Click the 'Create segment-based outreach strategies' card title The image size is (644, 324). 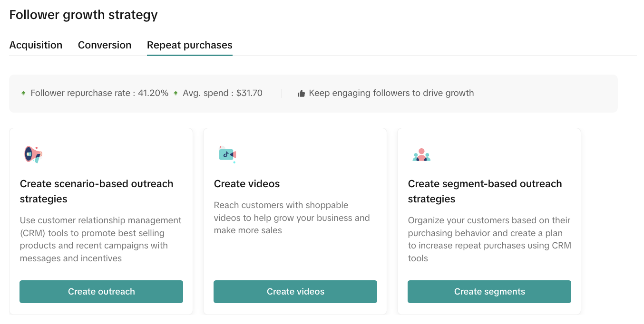tap(485, 191)
